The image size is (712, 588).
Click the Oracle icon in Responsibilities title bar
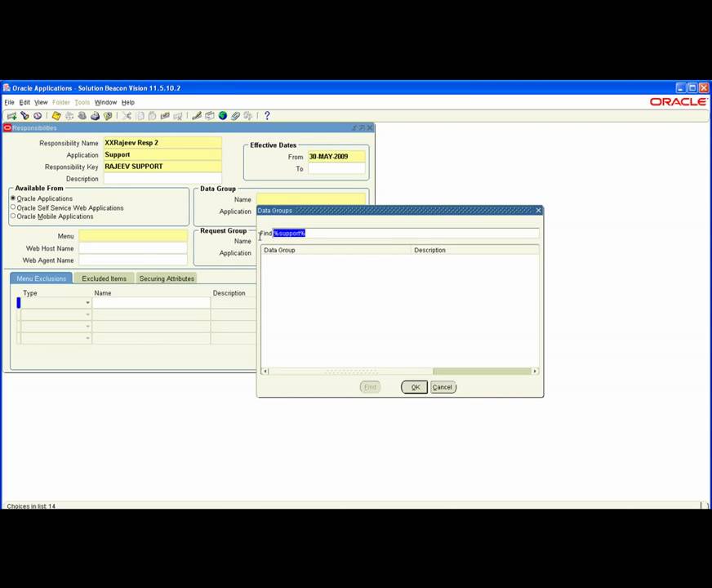click(x=7, y=128)
